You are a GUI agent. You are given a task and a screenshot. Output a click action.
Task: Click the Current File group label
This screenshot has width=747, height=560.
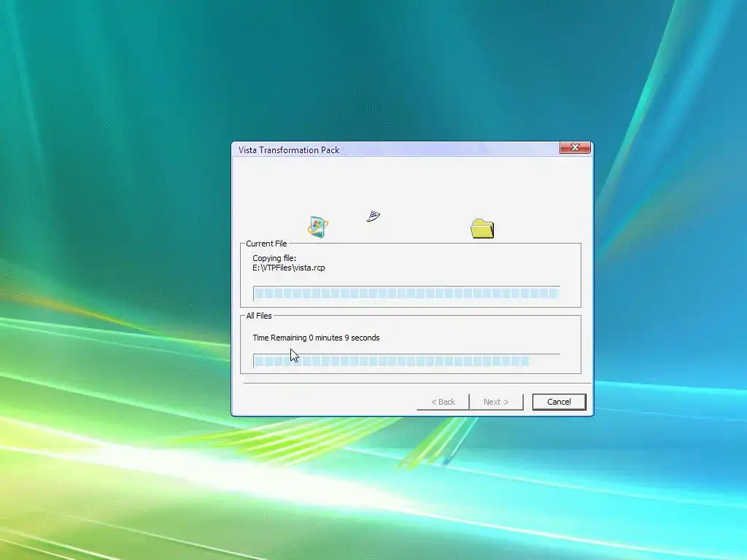pos(266,244)
